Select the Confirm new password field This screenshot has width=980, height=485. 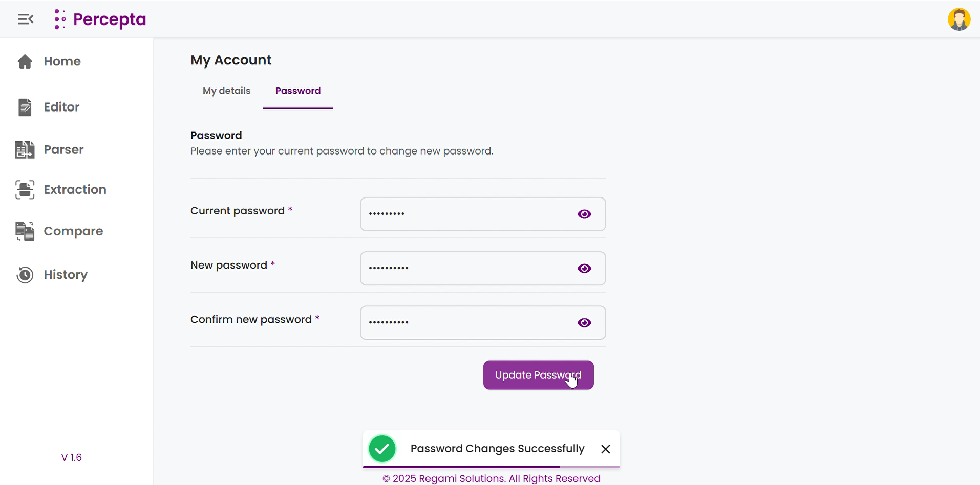(483, 322)
